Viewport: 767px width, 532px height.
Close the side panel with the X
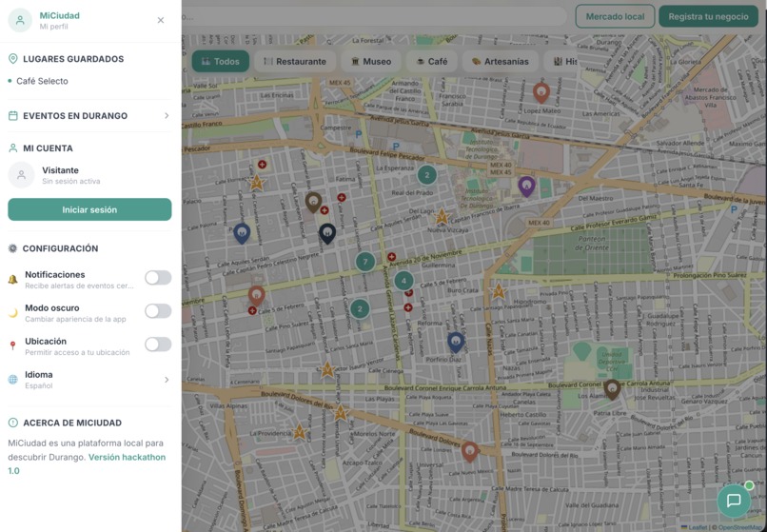(161, 20)
